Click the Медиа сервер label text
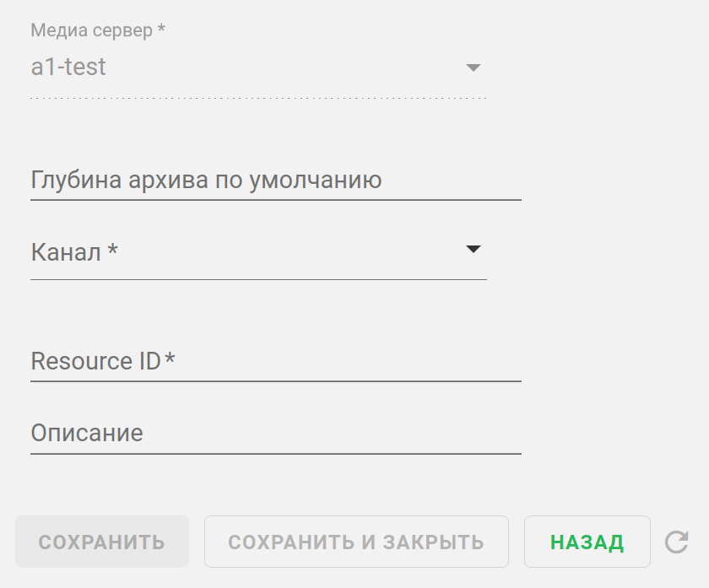Viewport: 709px width, 588px height. [x=92, y=31]
